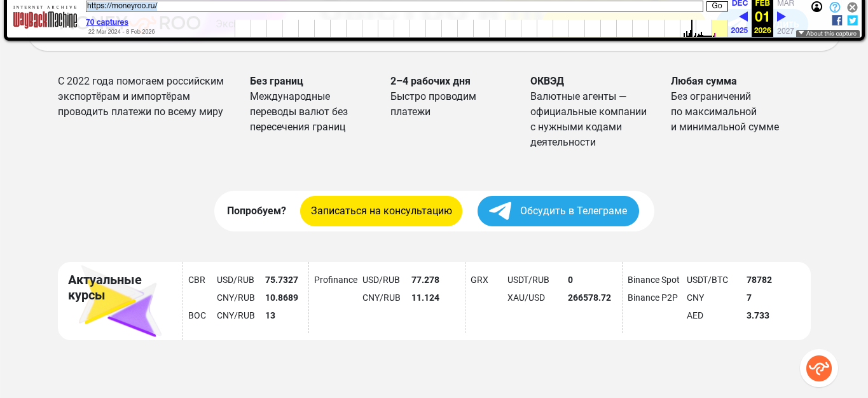Screen dimensions: 868x398
Task: Go to next capture arrow
Action: [x=782, y=17]
